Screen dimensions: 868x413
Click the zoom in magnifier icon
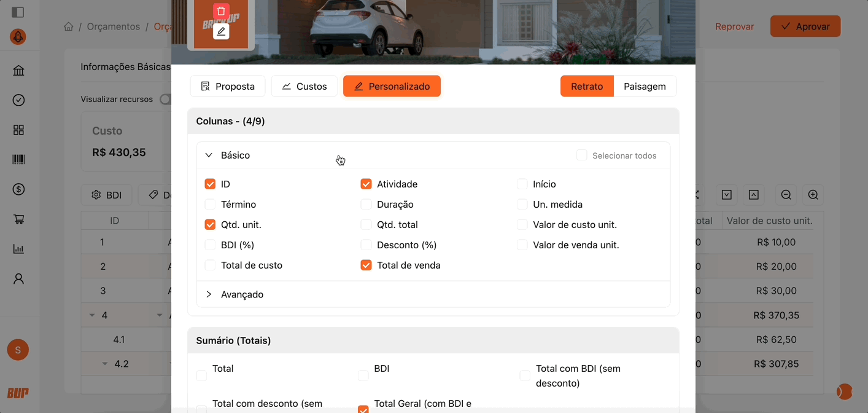813,195
